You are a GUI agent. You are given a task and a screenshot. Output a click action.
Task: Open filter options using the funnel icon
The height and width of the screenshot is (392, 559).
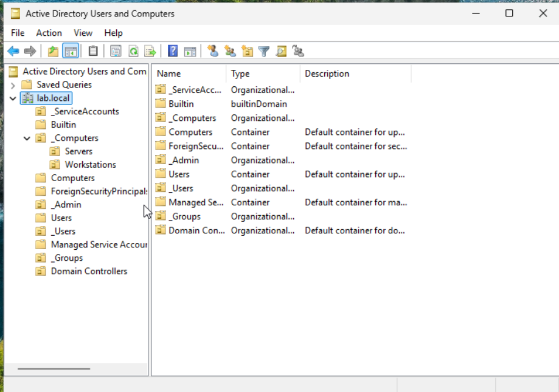pyautogui.click(x=263, y=50)
